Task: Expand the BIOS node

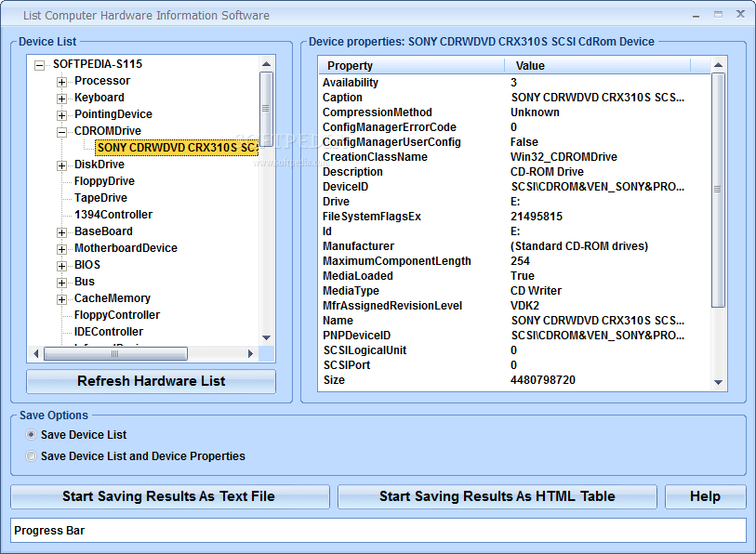Action: [61, 264]
